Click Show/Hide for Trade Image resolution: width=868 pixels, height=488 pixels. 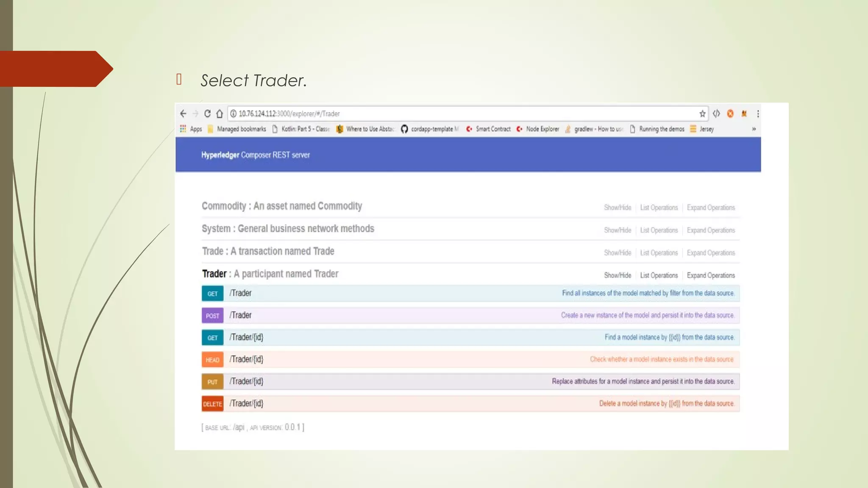coord(618,253)
